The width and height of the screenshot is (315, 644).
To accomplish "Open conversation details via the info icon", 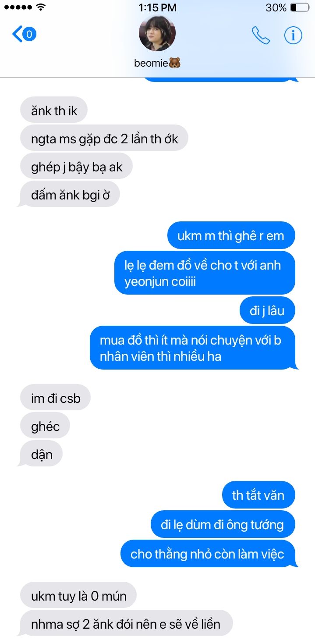I will (293, 35).
